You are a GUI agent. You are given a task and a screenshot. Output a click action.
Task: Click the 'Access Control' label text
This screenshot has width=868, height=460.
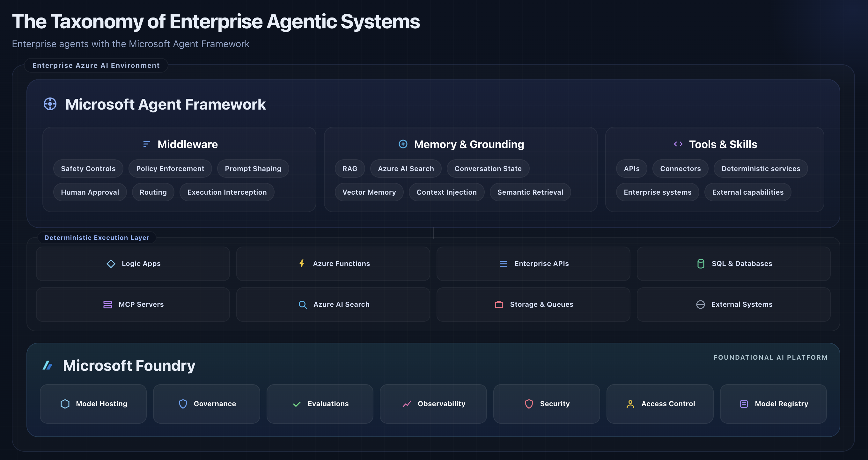click(668, 404)
